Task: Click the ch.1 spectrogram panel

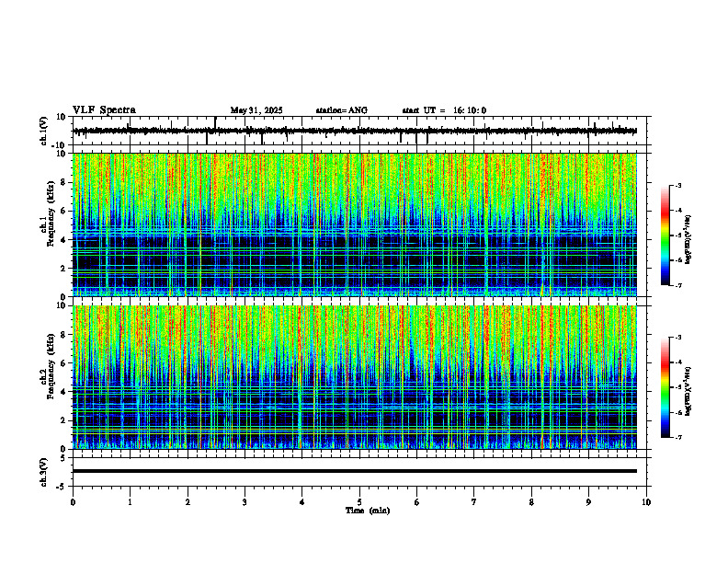Action: 355,224
